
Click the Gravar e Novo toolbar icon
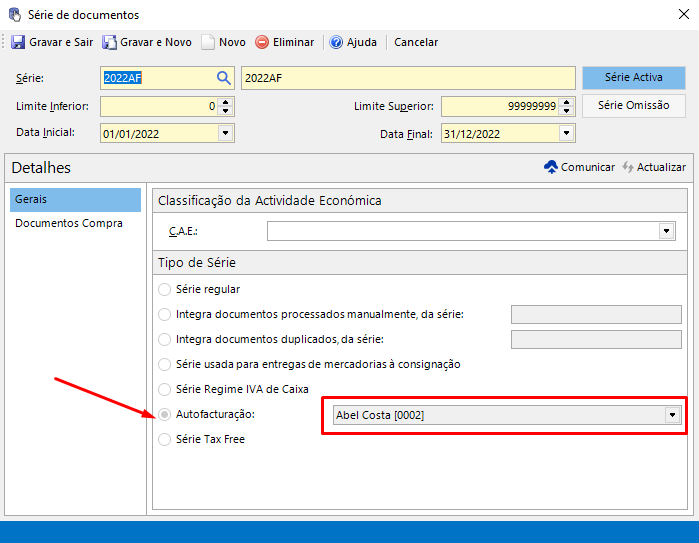[110, 42]
